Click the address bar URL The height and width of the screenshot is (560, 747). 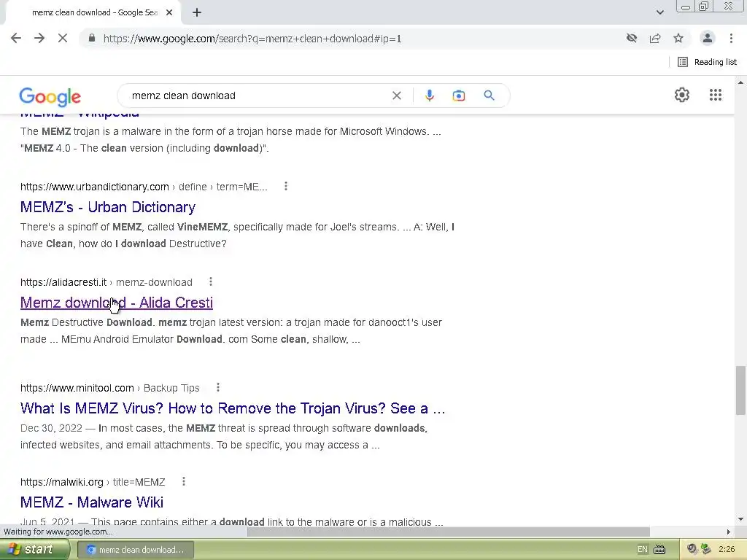(252, 39)
